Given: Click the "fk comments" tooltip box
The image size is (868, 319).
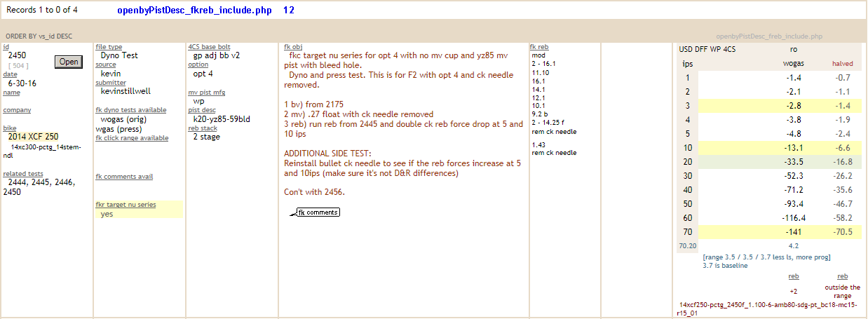Looking at the screenshot, I should (318, 212).
